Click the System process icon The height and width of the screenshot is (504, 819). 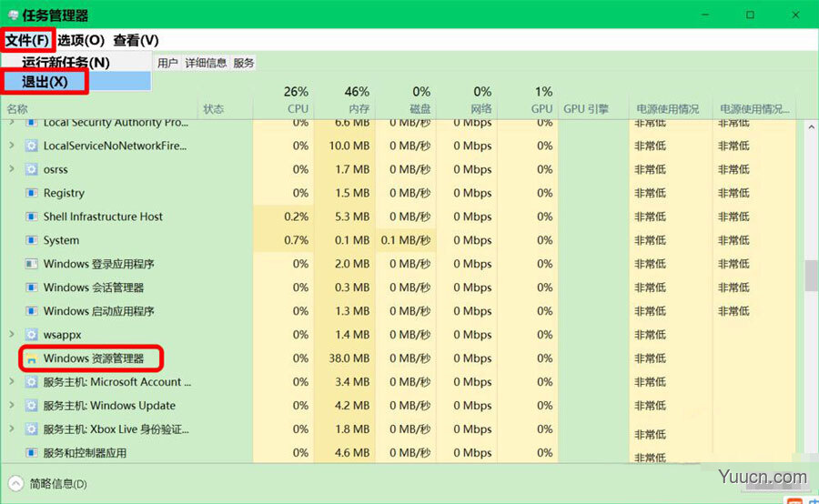(x=31, y=240)
